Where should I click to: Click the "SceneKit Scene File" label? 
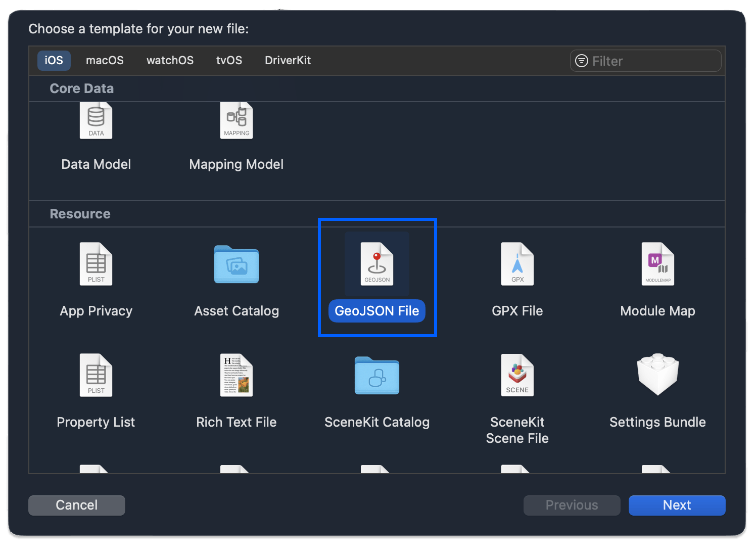pyautogui.click(x=517, y=430)
